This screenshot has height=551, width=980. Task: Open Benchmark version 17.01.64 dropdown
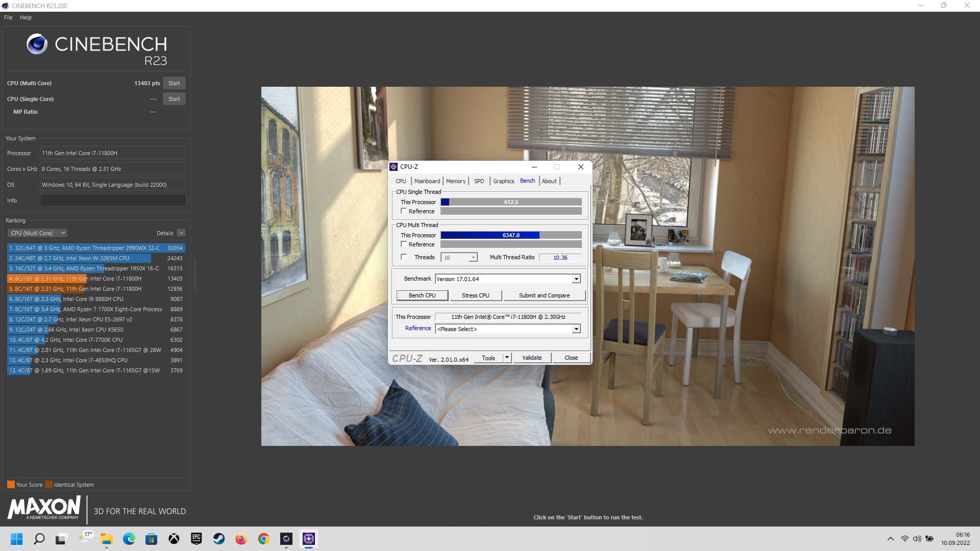pyautogui.click(x=508, y=279)
